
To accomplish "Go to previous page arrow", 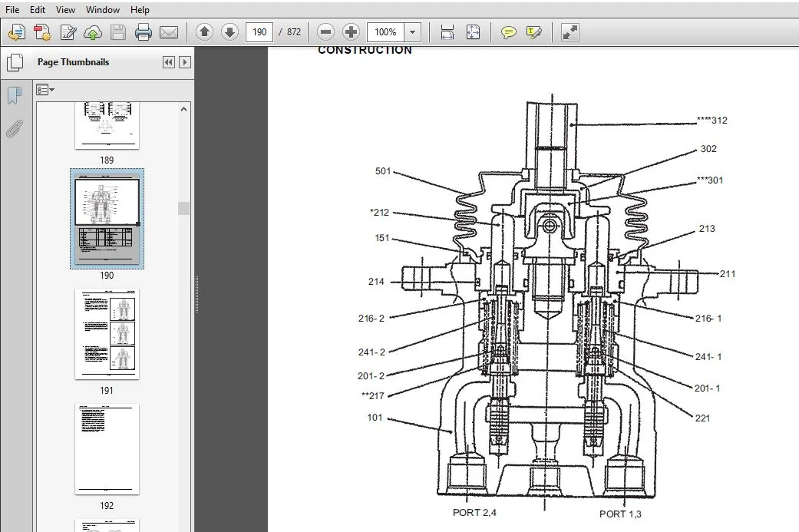I will click(x=204, y=32).
